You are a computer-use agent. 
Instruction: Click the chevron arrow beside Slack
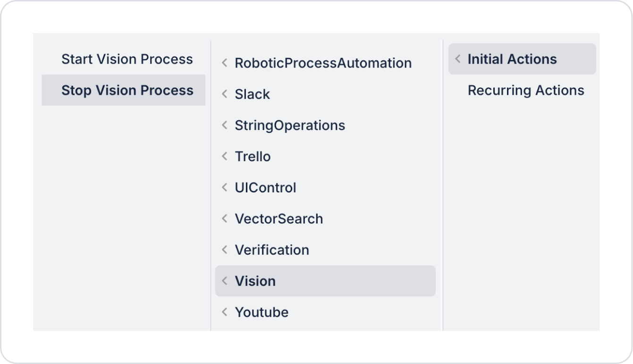pyautogui.click(x=225, y=94)
